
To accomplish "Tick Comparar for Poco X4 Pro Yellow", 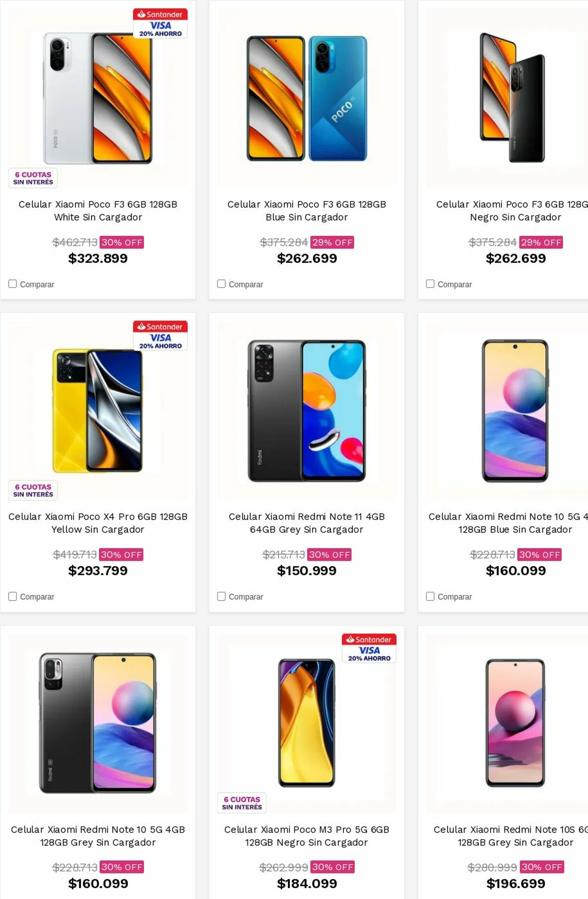I will [13, 596].
